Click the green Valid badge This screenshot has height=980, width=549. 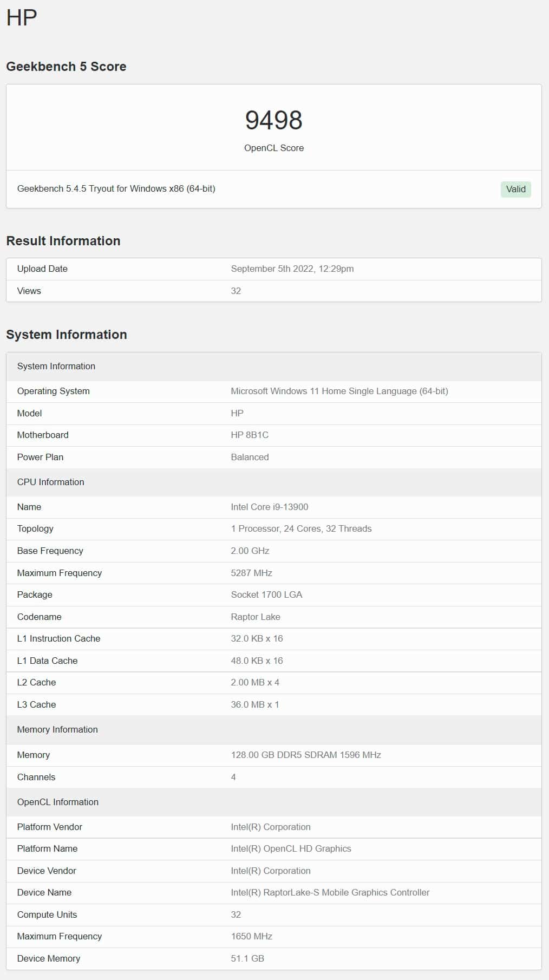point(515,189)
